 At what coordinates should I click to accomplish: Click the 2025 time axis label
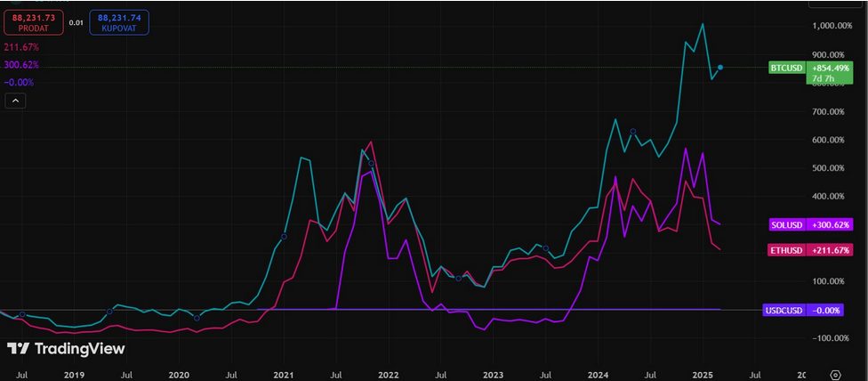[x=703, y=375]
